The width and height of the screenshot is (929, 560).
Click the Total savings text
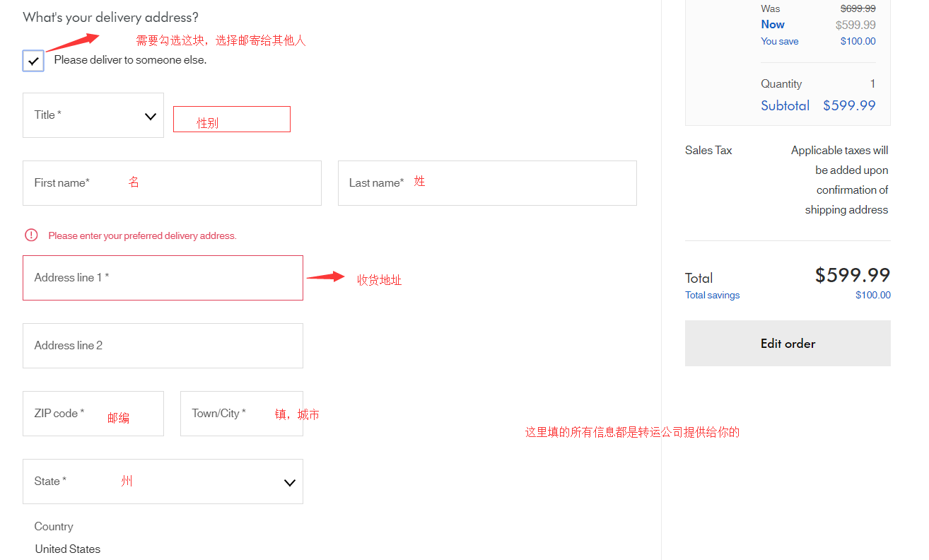(x=712, y=296)
